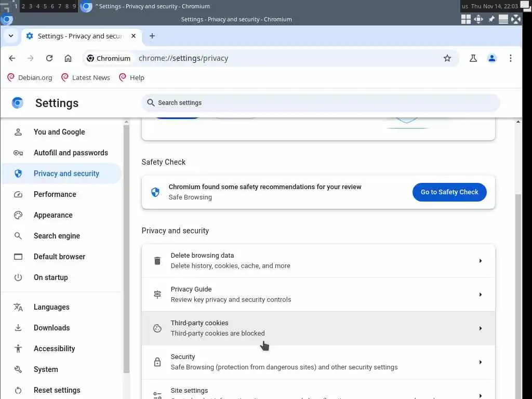
Task: Reload the settings page
Action: pos(49,58)
